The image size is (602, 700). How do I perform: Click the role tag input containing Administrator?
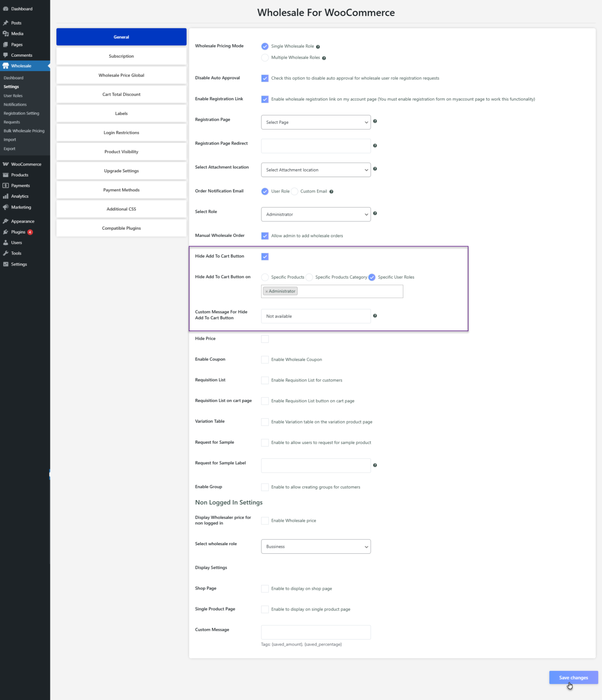332,291
